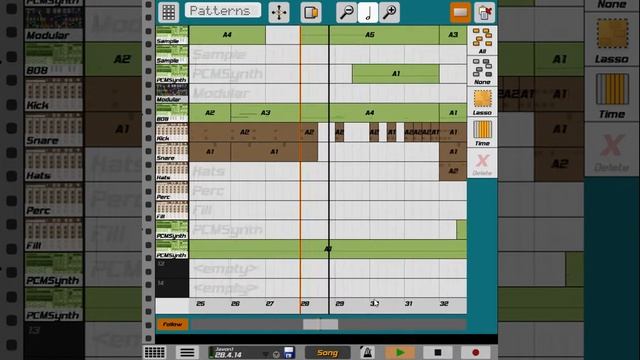Select the A1 block in PCMSynth track
The image size is (640, 360).
pos(396,74)
